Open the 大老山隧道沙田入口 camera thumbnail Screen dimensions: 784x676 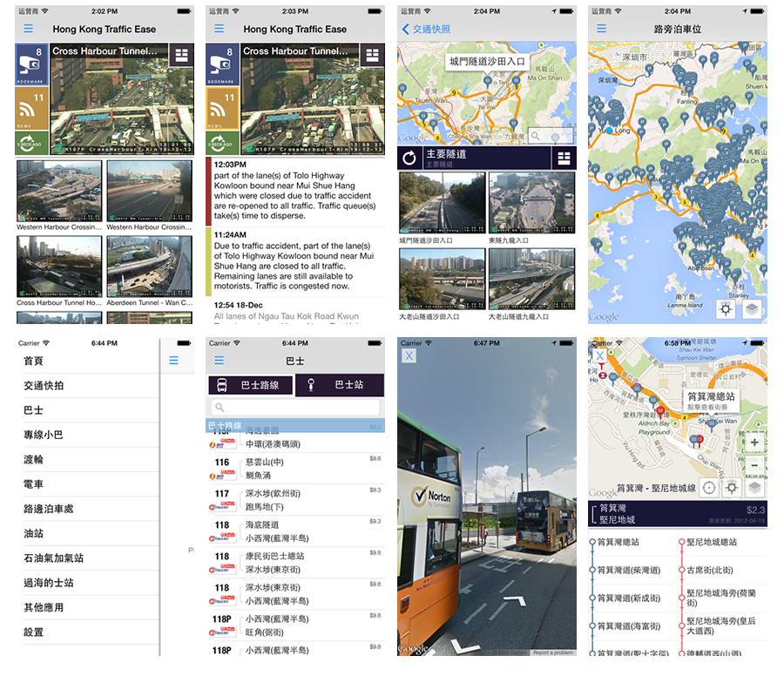pyautogui.click(x=442, y=279)
